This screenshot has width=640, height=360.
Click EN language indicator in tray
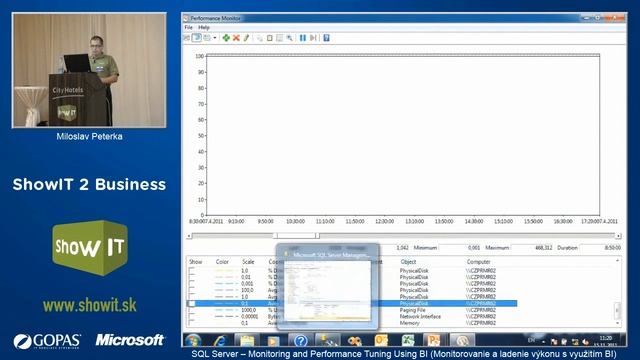coord(531,340)
